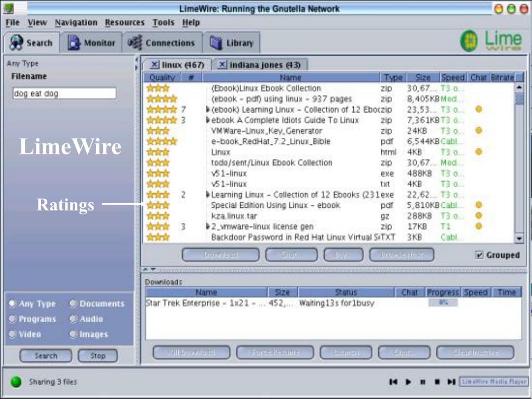Screen dimensions: 532x399
Task: Select the Star Trek Enterprise download row
Action: coord(333,303)
